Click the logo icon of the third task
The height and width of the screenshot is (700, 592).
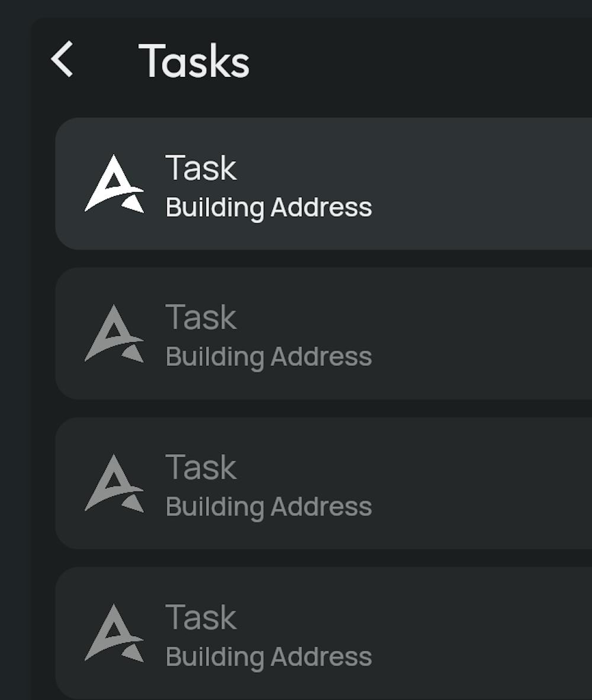pos(114,483)
